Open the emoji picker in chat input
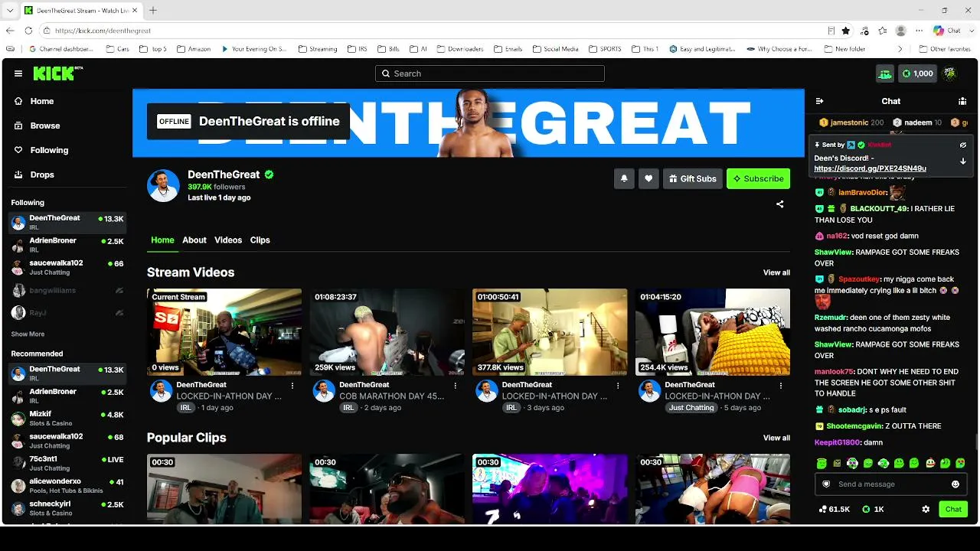Viewport: 980px width, 551px height. pos(955,484)
